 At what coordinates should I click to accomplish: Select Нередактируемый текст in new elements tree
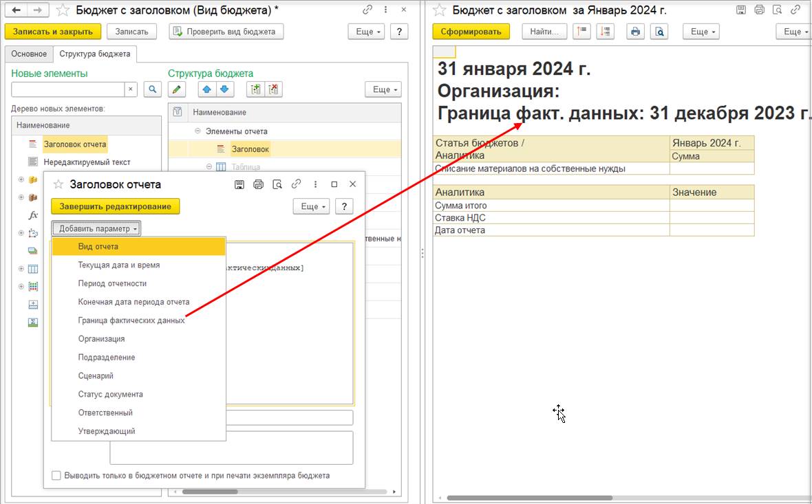coord(87,162)
